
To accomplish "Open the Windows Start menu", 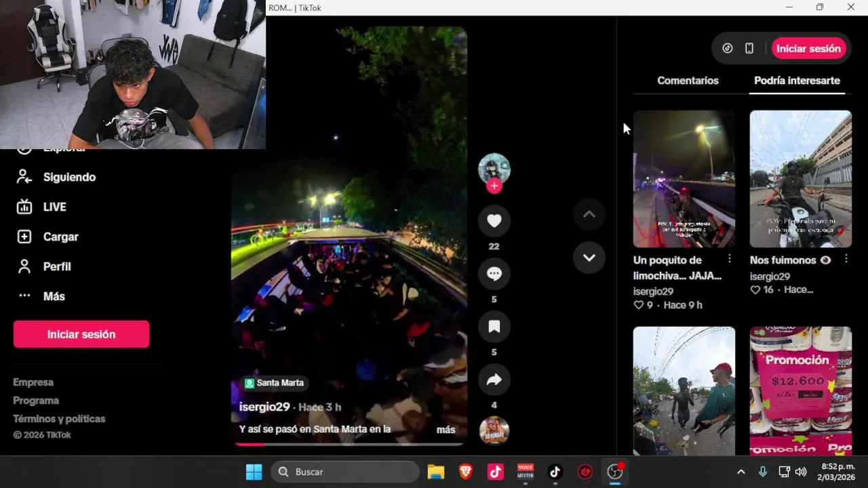I will pos(254,472).
